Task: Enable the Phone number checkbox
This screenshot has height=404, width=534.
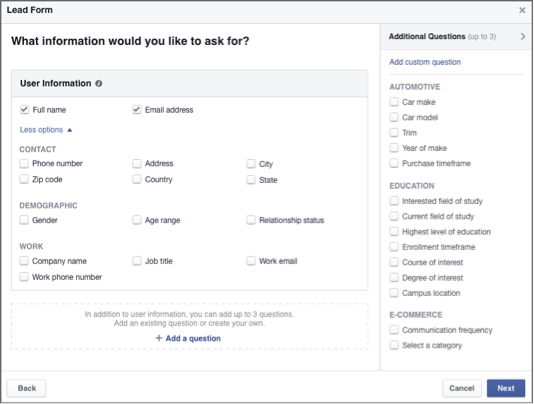Action: 24,164
